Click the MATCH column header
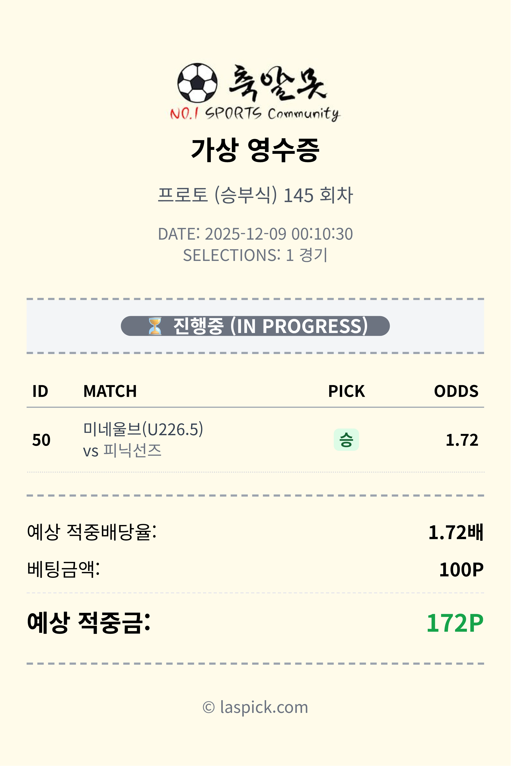 [x=110, y=391]
